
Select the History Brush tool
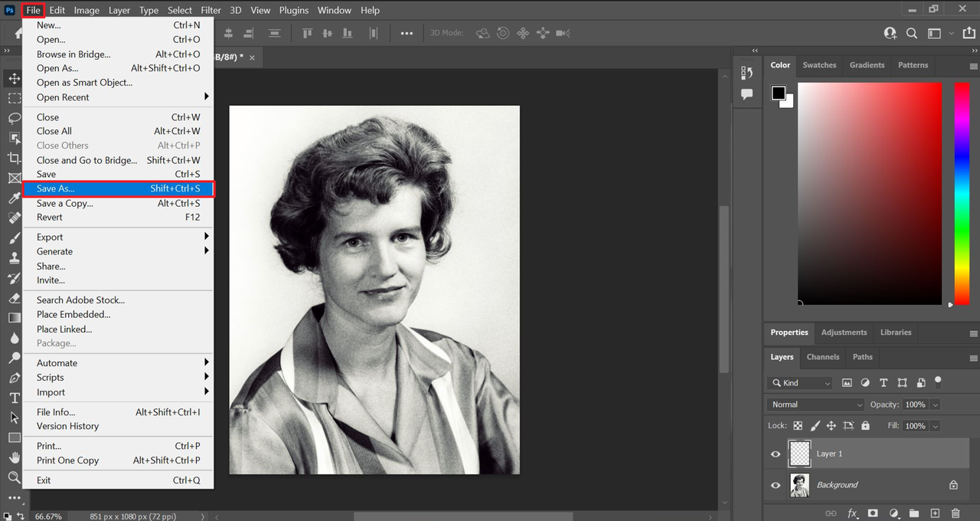pyautogui.click(x=15, y=277)
